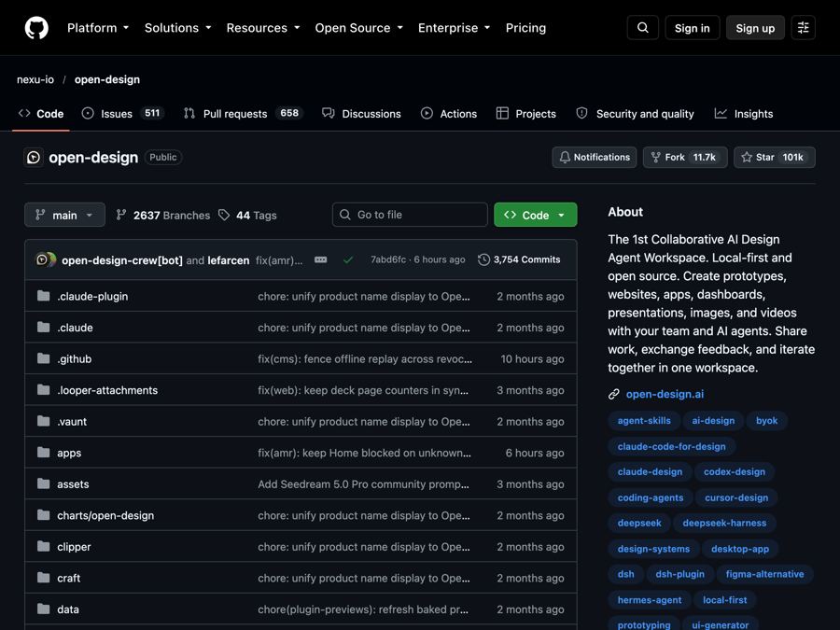Click the cursor-design topic tag
Image resolution: width=840 pixels, height=630 pixels.
[736, 497]
